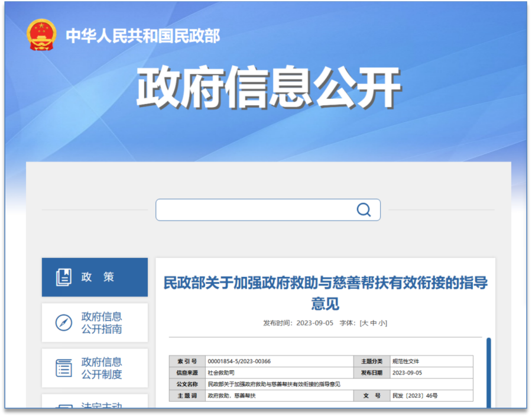The height and width of the screenshot is (417, 532).
Task: Click the 发布日期 header cell
Action: pyautogui.click(x=372, y=373)
